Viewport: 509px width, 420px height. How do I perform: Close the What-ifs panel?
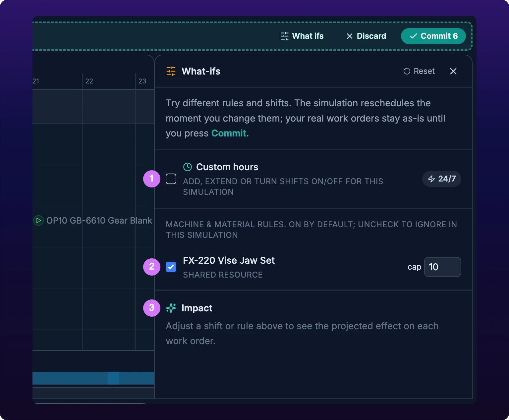[453, 71]
